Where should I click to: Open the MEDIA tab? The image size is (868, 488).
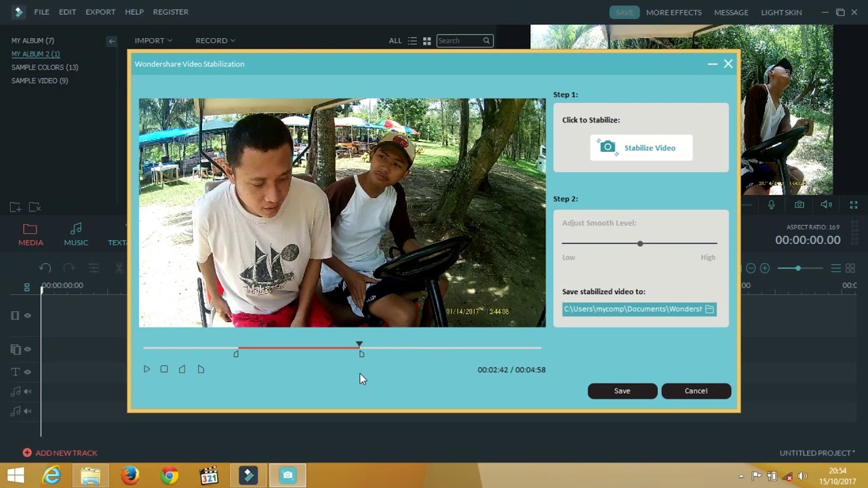[x=31, y=235]
